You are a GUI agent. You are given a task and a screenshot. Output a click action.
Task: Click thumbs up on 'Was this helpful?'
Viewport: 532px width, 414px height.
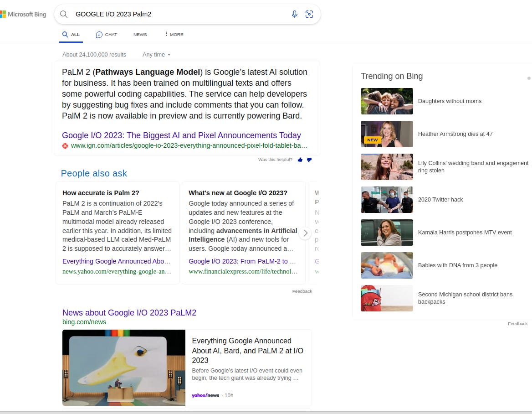tap(300, 160)
